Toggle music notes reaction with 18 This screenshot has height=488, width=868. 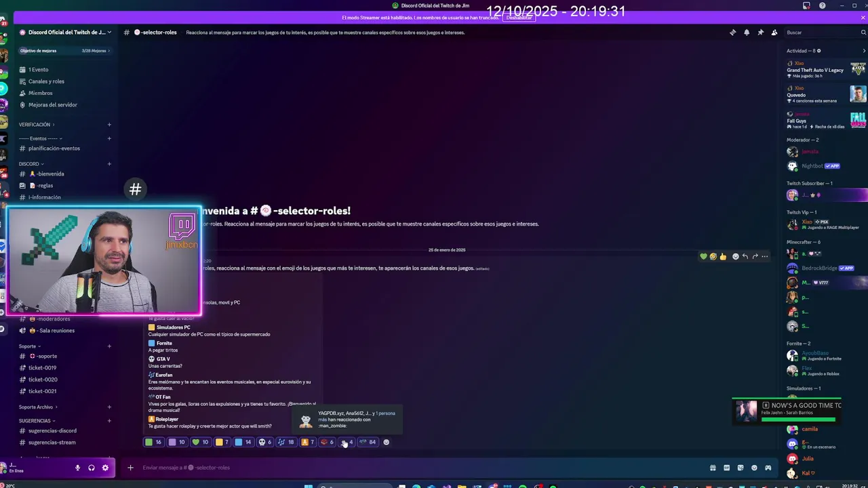tap(286, 442)
